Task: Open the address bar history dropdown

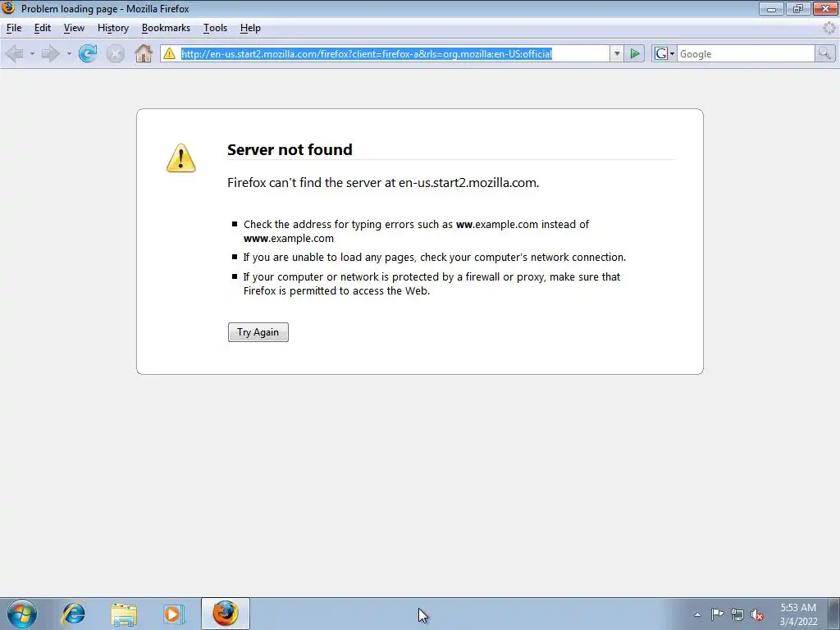Action: 617,53
